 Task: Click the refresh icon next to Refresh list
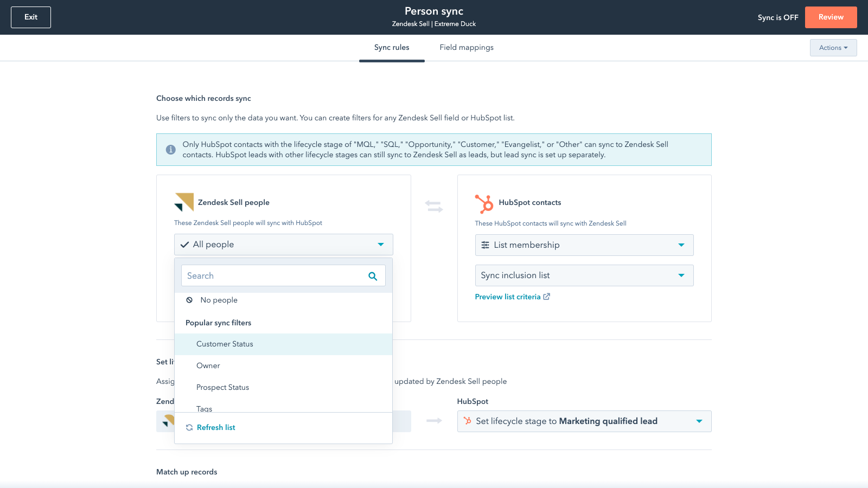[189, 428]
